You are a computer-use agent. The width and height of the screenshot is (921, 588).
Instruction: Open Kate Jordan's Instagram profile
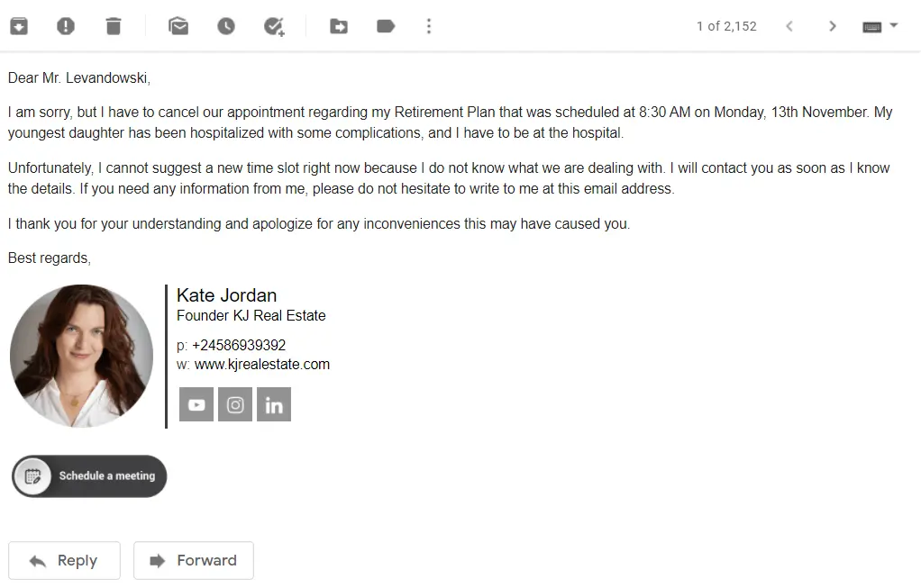point(235,404)
